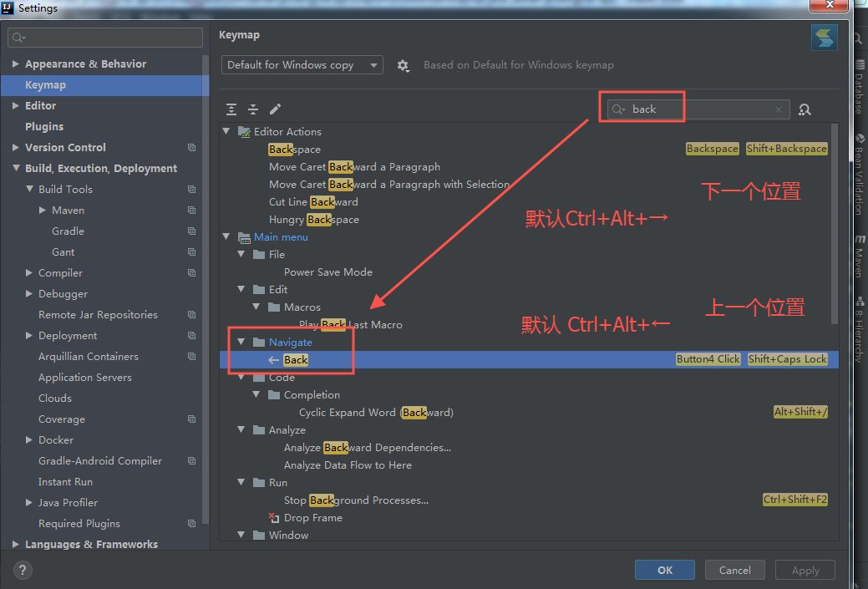This screenshot has height=589, width=868.
Task: Clear the back search field with the X
Action: point(778,109)
